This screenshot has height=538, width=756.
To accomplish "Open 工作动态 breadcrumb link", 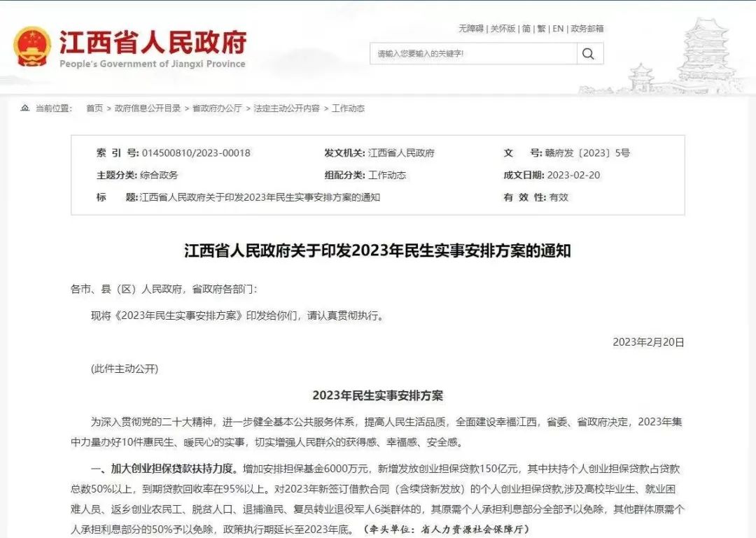I will coord(348,108).
